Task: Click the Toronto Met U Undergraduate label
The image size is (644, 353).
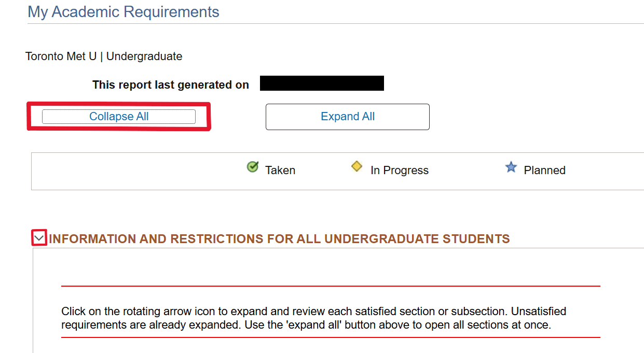Action: (x=104, y=56)
